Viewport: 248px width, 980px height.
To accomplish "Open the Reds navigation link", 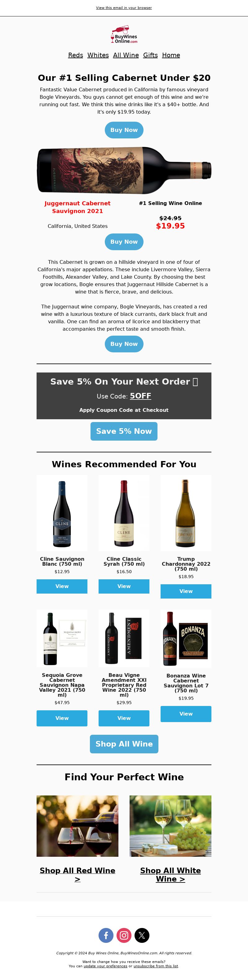I will click(75, 55).
